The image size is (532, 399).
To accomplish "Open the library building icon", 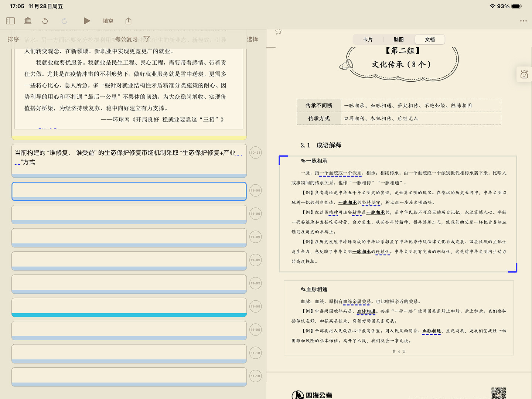I will (28, 21).
